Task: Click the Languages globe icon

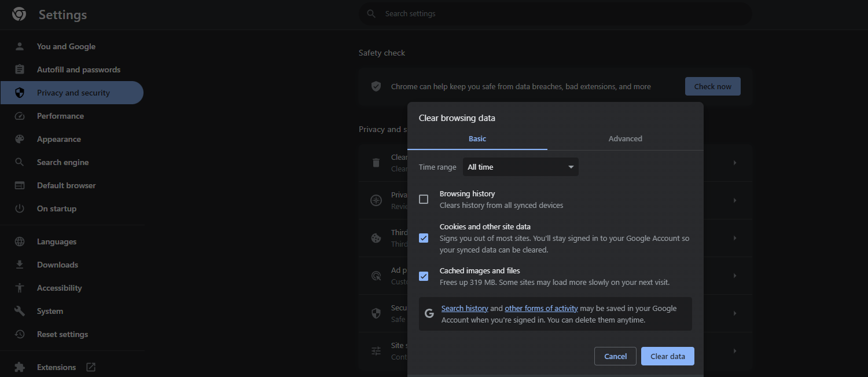Action: point(20,241)
